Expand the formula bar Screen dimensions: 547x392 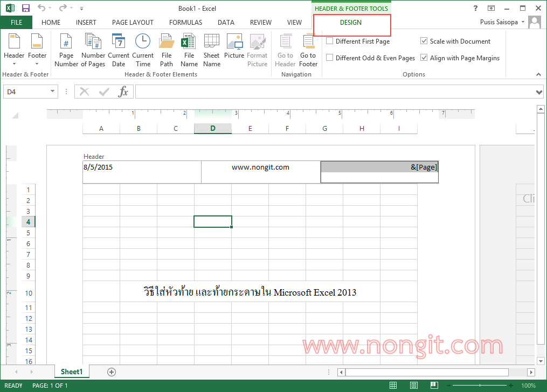(539, 92)
